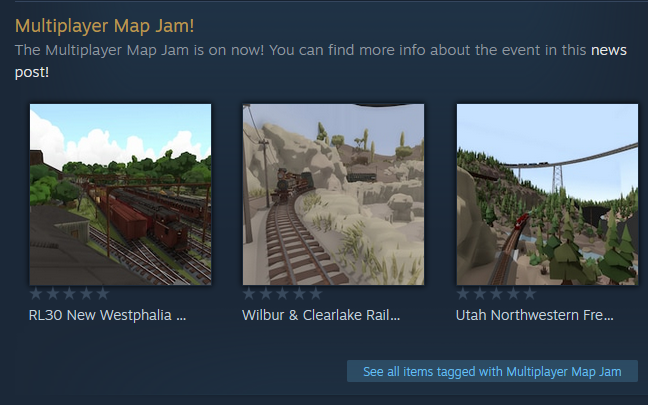Open the 'Wilbur & Clearlake Rail...' title link
This screenshot has width=648, height=405.
click(321, 315)
